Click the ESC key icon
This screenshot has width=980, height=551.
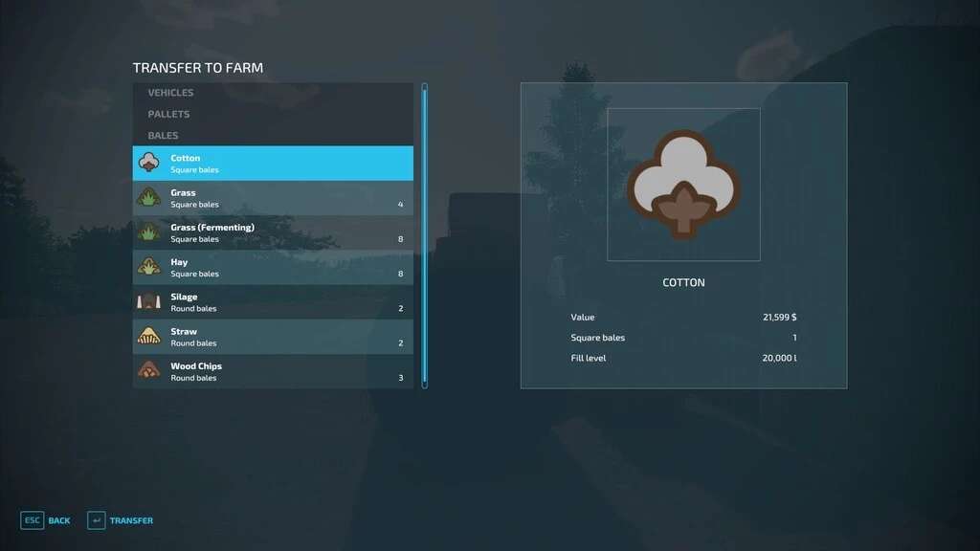(x=32, y=520)
